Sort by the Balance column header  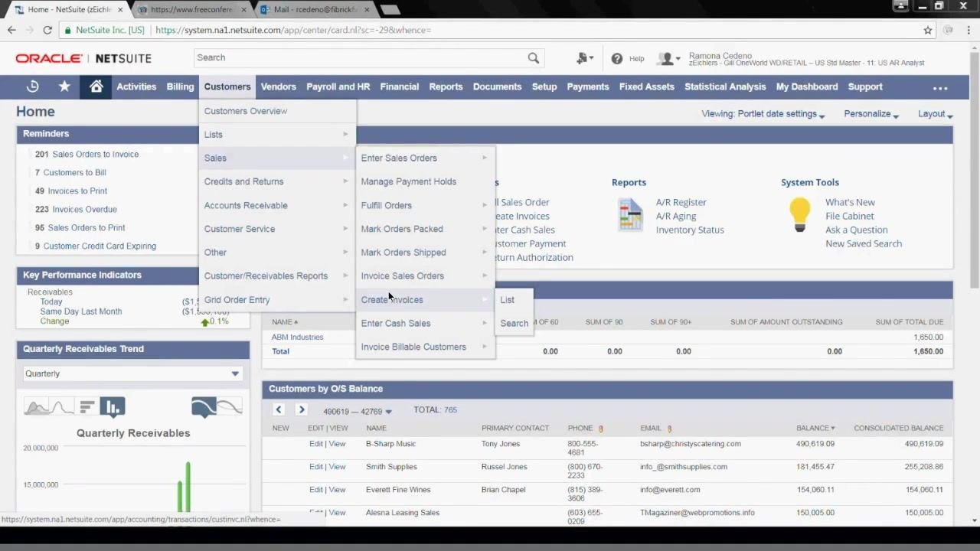[x=815, y=429]
